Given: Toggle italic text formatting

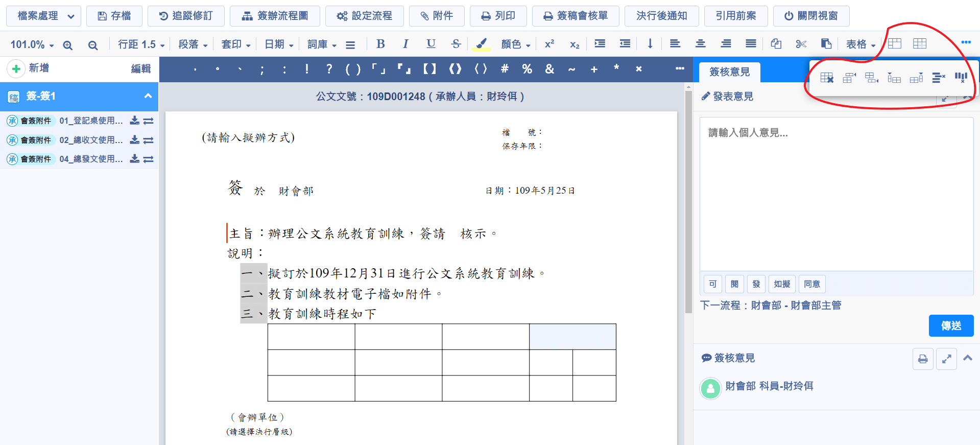Looking at the screenshot, I should [x=405, y=44].
